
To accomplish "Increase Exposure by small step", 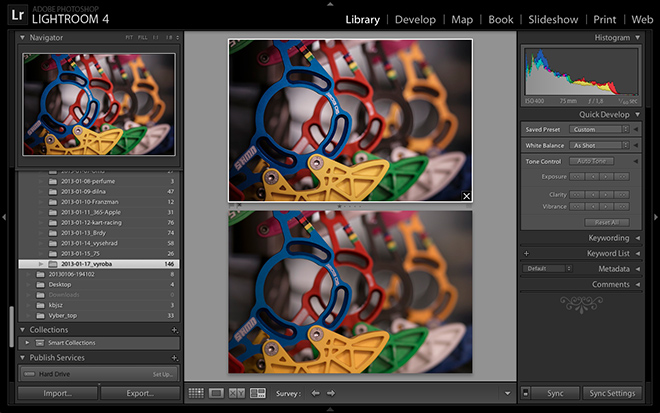I will 607,177.
